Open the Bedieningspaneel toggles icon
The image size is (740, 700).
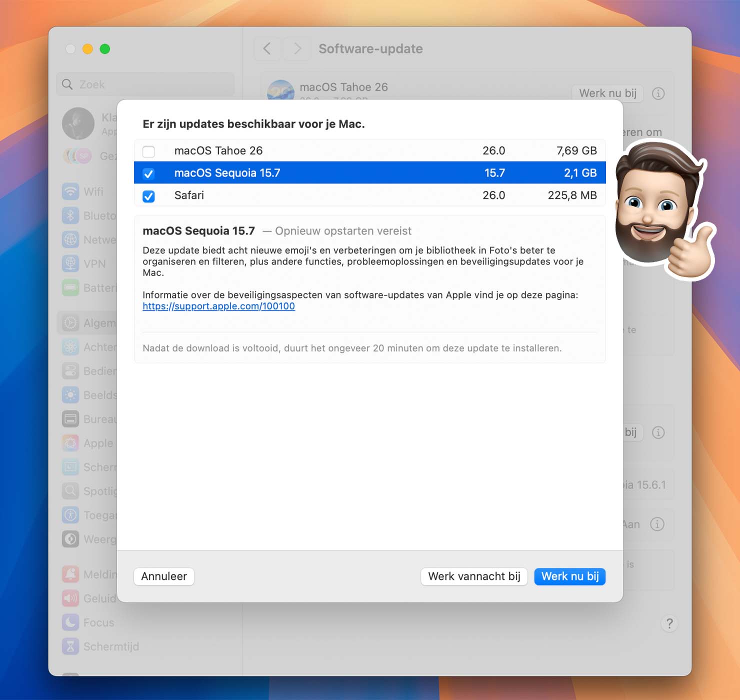(70, 371)
